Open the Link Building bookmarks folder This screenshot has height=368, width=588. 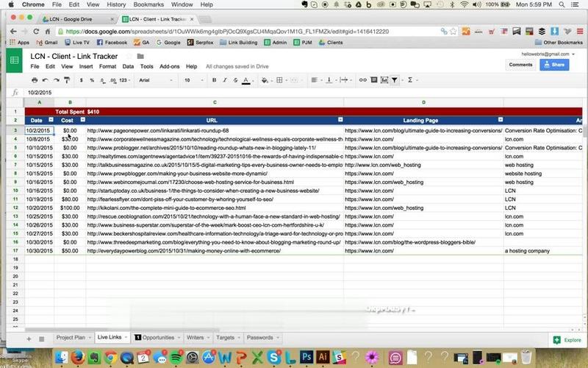[238, 43]
